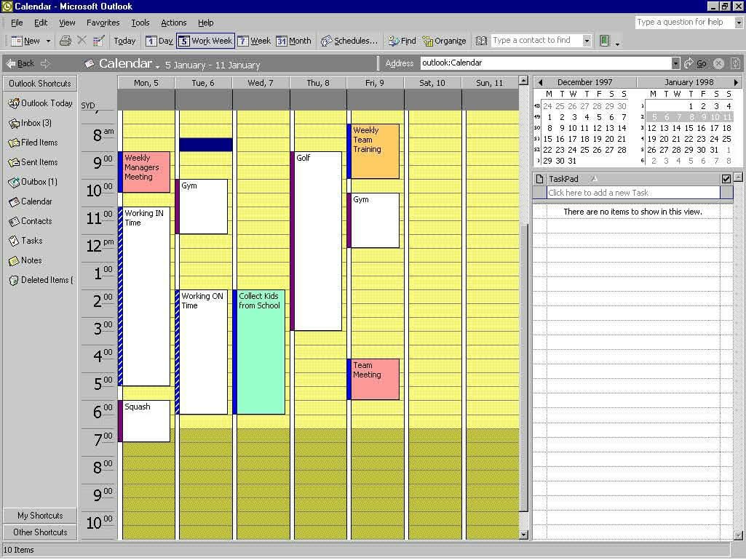Image resolution: width=746 pixels, height=560 pixels.
Task: Click the TaskPad task icon column header
Action: 539,179
